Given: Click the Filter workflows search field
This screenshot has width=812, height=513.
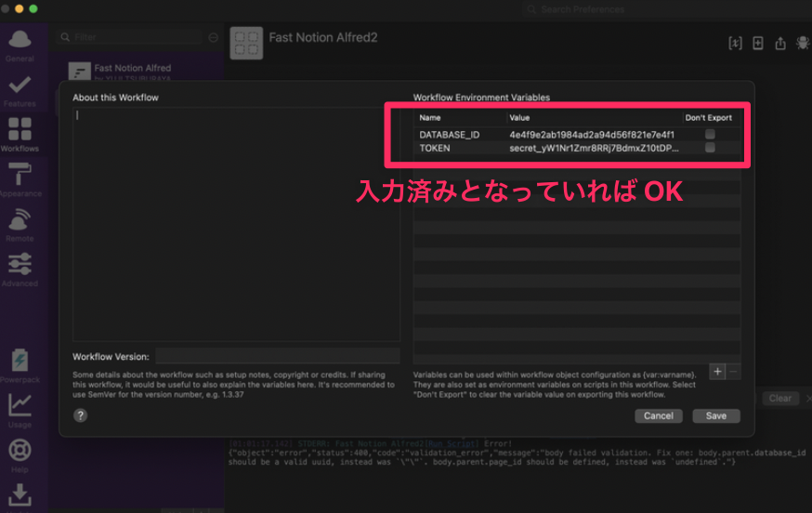Looking at the screenshot, I should pyautogui.click(x=129, y=37).
